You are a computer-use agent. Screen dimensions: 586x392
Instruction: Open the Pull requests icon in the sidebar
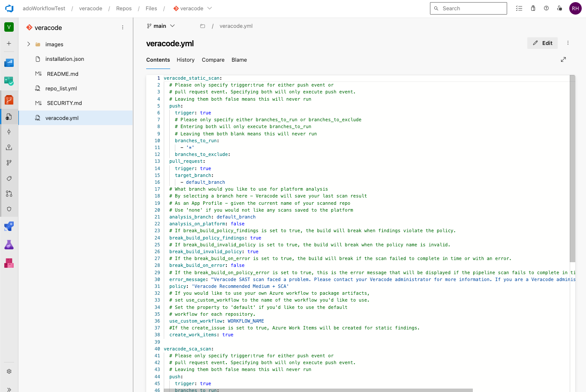tap(9, 194)
